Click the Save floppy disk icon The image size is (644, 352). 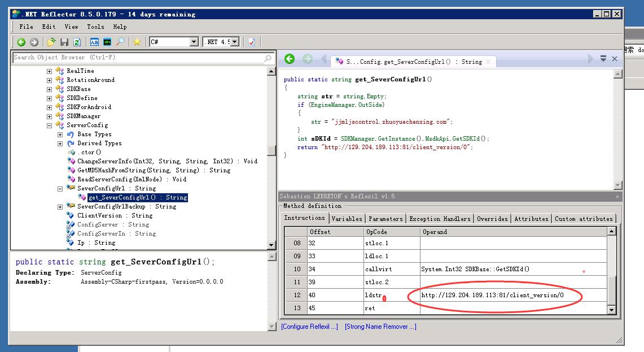tap(64, 42)
